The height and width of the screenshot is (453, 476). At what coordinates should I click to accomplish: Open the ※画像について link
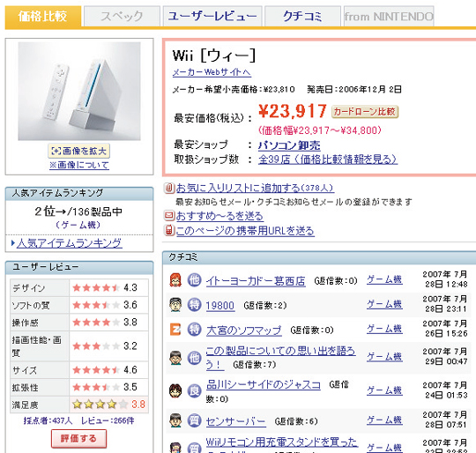click(x=79, y=165)
